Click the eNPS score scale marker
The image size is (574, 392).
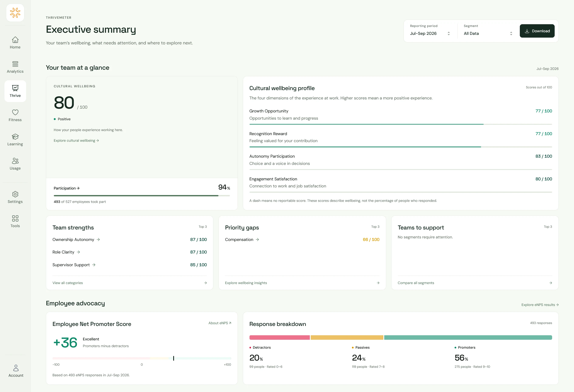pyautogui.click(x=173, y=358)
